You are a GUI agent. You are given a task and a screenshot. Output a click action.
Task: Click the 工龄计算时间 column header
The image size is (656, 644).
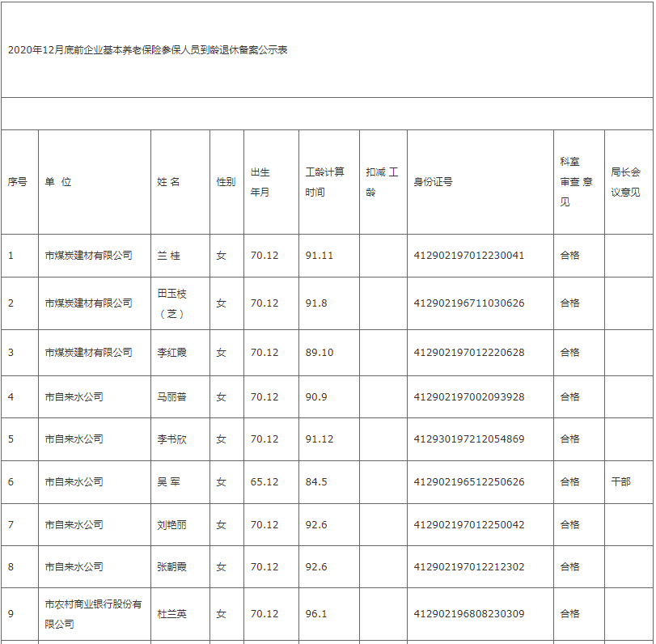(x=325, y=182)
